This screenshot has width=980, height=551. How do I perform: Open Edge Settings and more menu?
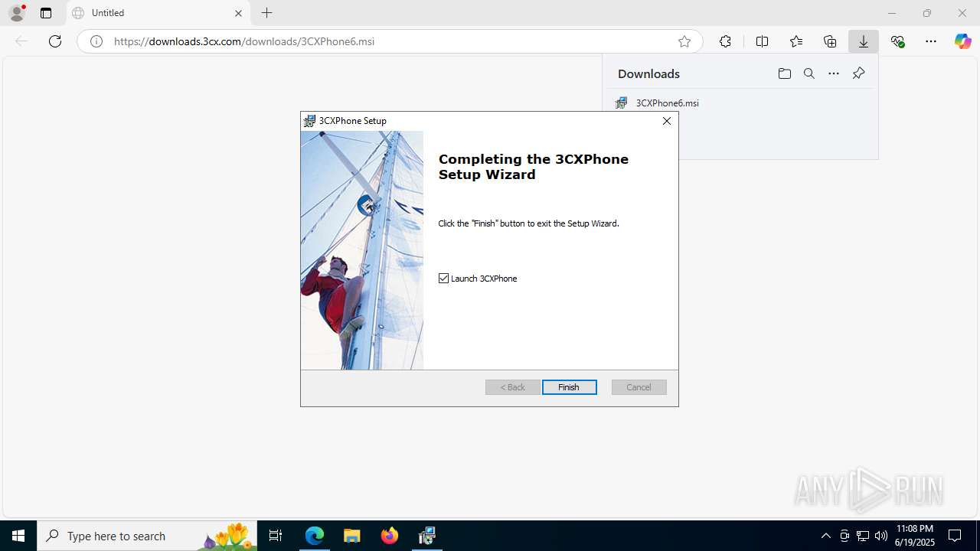coord(931,41)
